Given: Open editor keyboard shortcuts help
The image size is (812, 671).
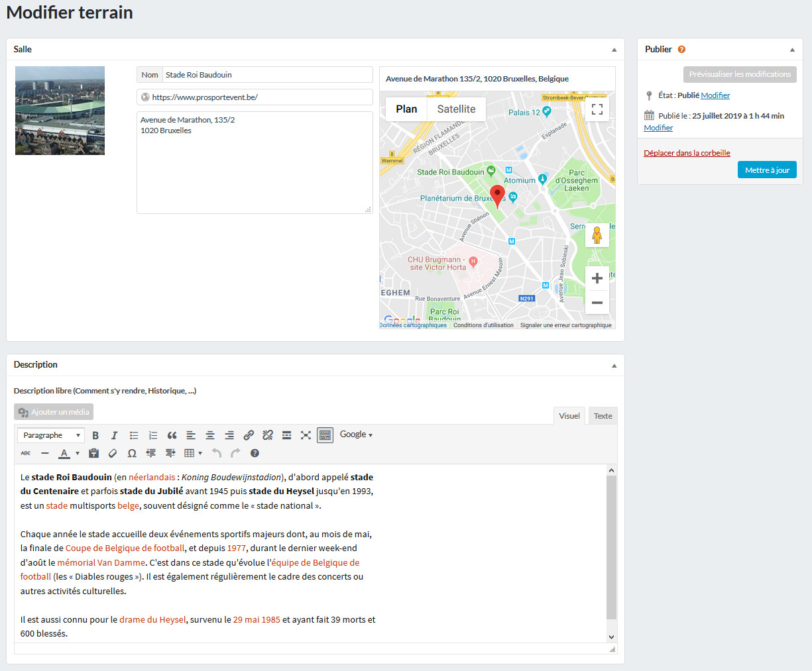Looking at the screenshot, I should (255, 453).
